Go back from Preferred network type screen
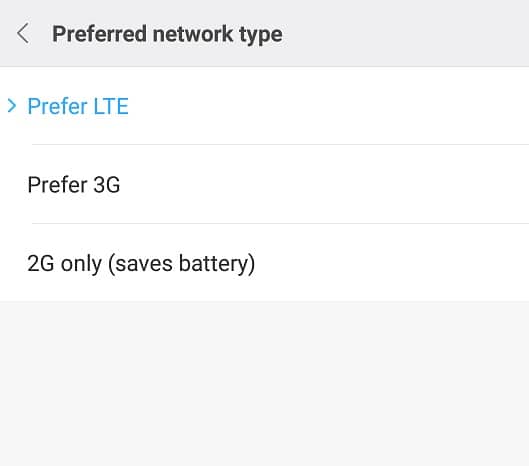This screenshot has height=466, width=529. 23,33
